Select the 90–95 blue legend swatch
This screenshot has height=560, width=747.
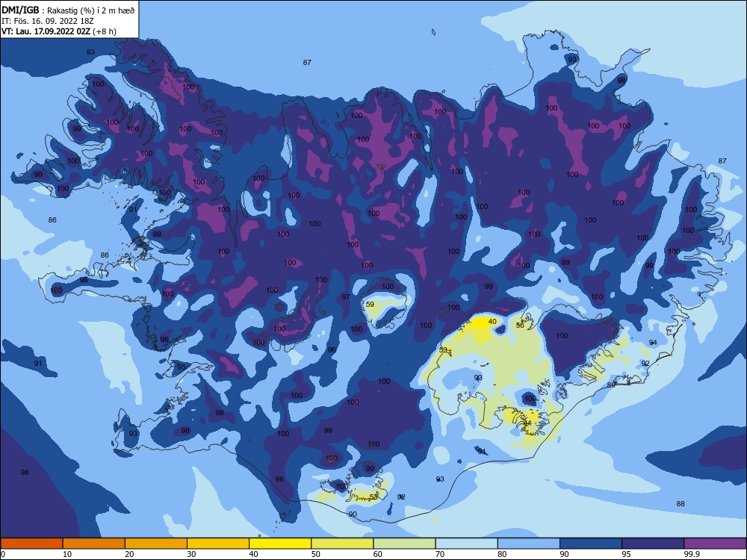(x=591, y=544)
